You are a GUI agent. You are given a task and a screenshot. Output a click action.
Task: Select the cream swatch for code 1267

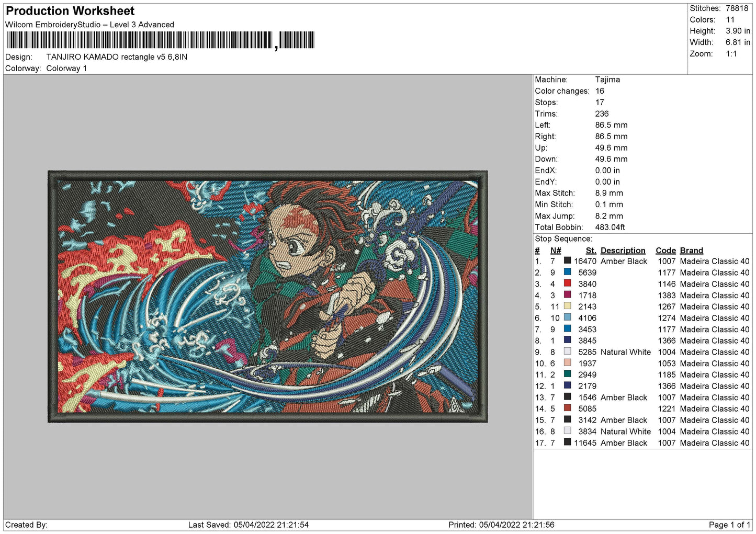(x=567, y=306)
